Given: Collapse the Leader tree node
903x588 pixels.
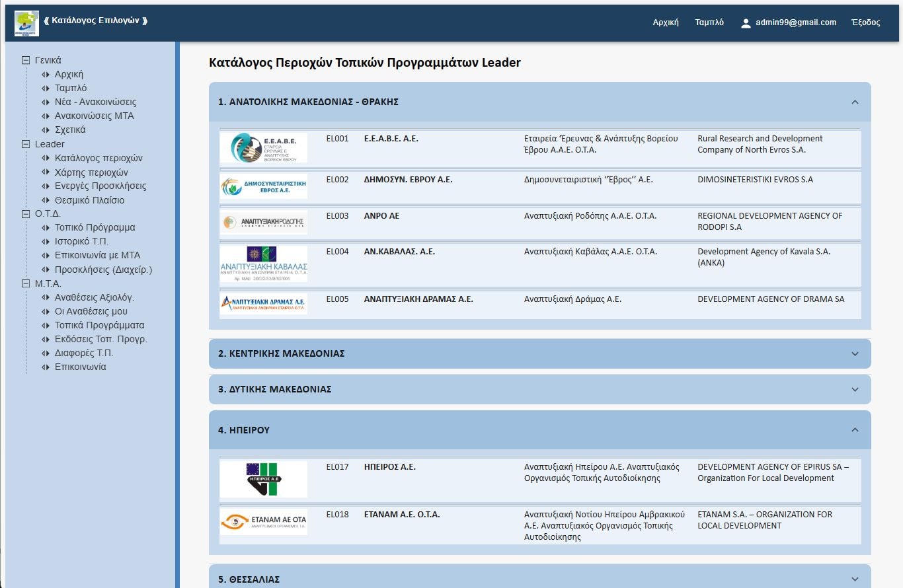Looking at the screenshot, I should [x=26, y=144].
